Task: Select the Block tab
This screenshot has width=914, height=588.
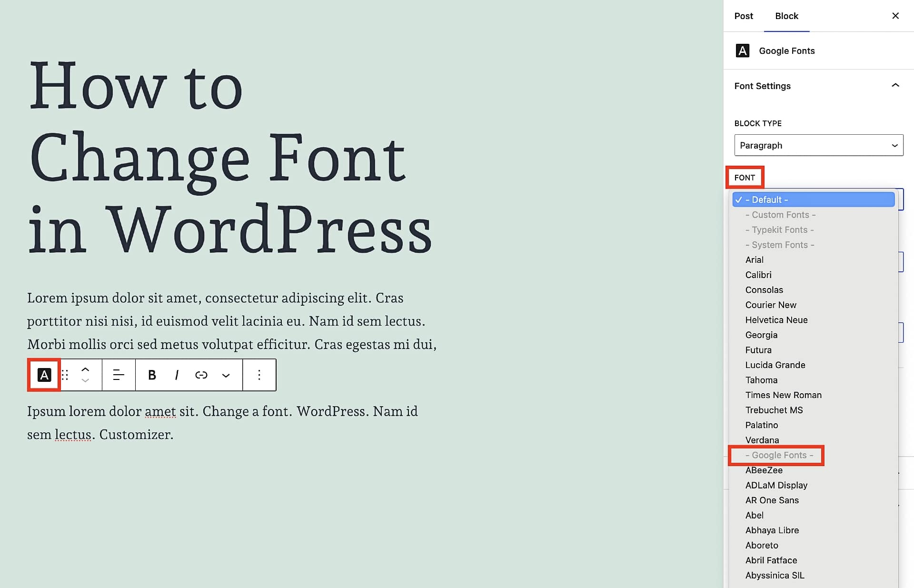Action: pyautogui.click(x=786, y=16)
